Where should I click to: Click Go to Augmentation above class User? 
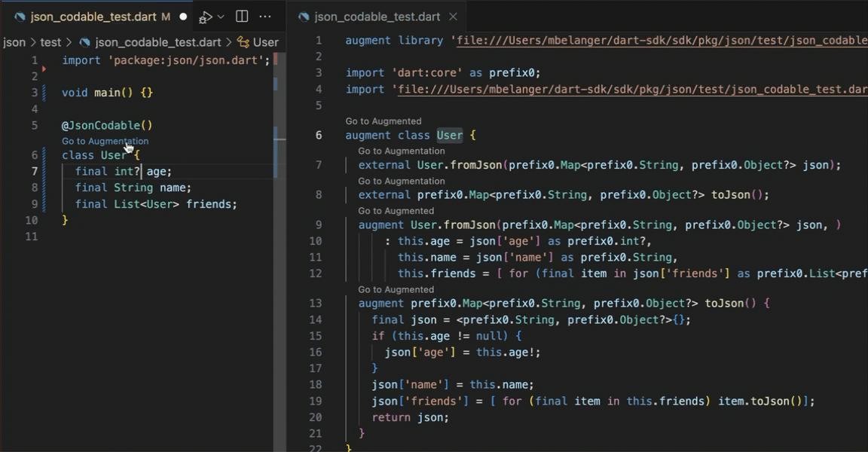[105, 141]
